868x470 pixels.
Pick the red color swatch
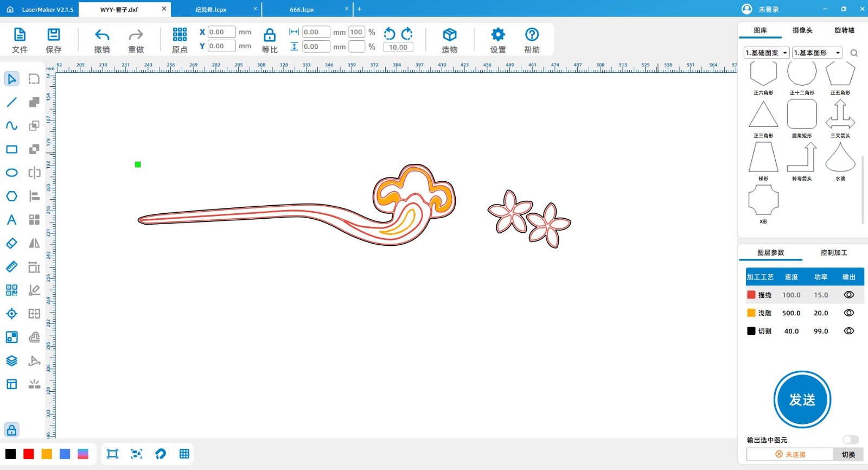point(29,454)
